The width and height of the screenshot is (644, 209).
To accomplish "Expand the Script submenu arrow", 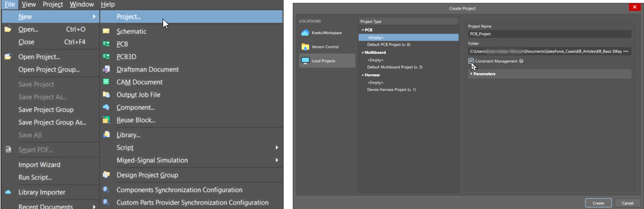I will (x=277, y=148).
